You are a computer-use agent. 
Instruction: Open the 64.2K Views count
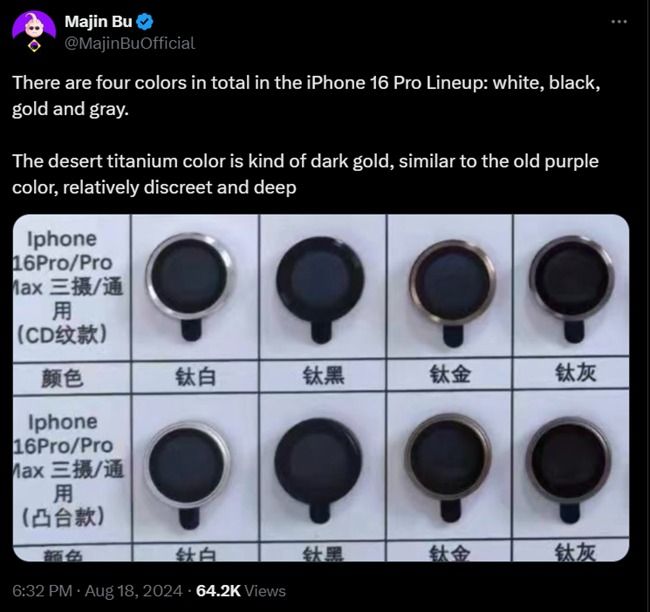241,590
